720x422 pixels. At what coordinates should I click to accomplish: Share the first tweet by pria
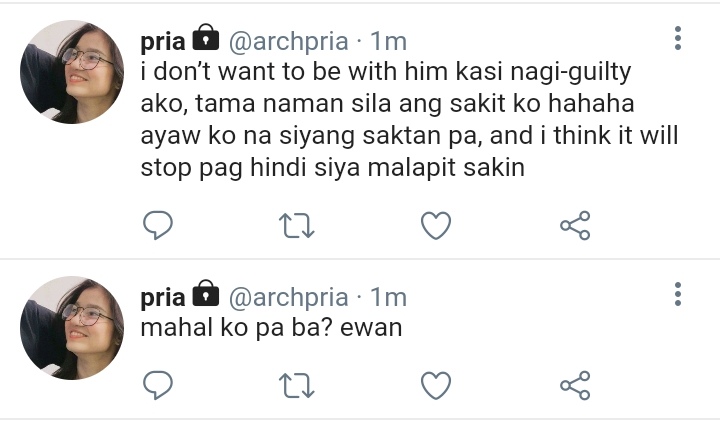click(575, 225)
